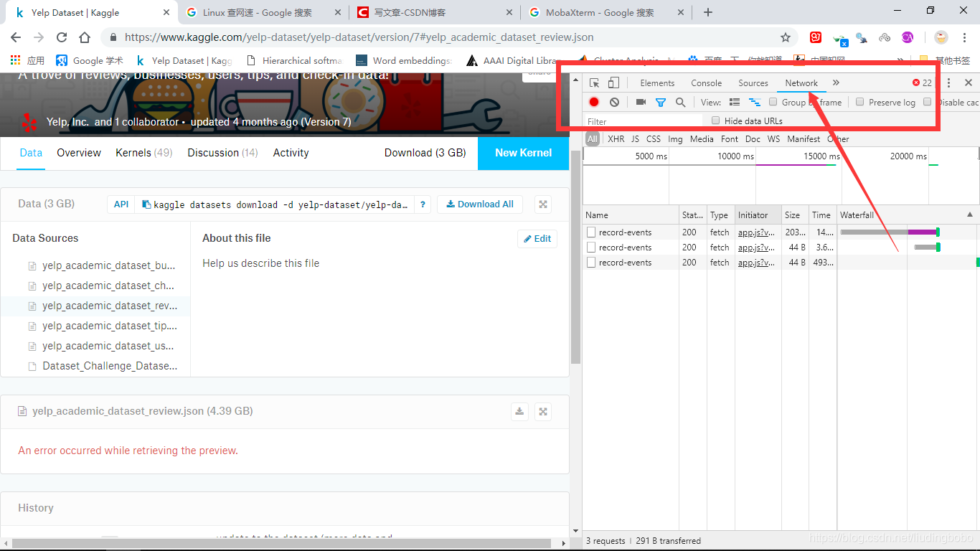Tick checkbox for first record-events row

tap(591, 232)
